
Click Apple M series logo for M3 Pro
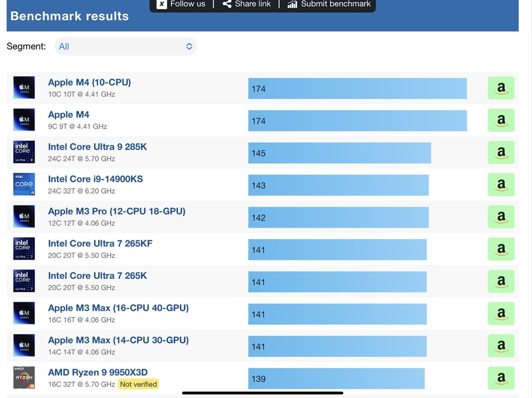point(24,217)
